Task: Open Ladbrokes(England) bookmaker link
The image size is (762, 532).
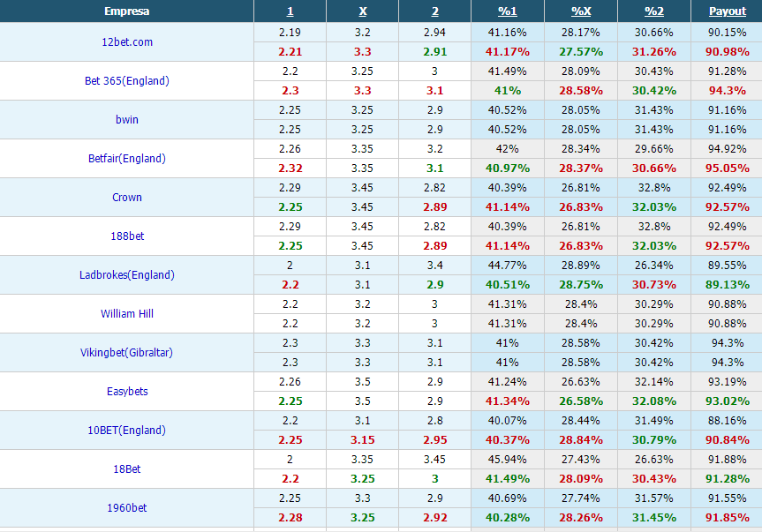Action: click(x=127, y=275)
